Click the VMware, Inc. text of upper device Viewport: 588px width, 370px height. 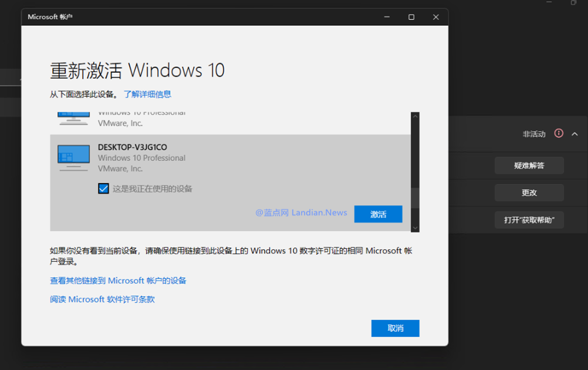[x=120, y=123]
